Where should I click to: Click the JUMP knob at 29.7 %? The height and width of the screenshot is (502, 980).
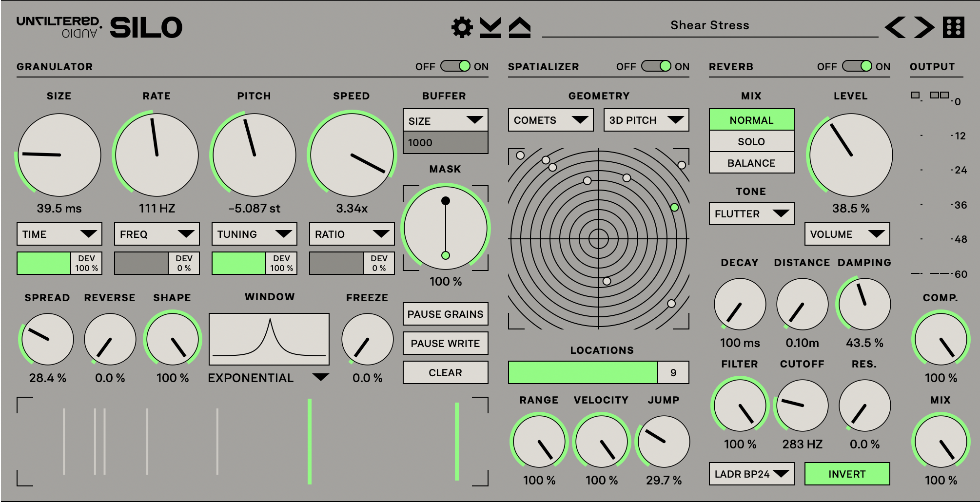[664, 442]
